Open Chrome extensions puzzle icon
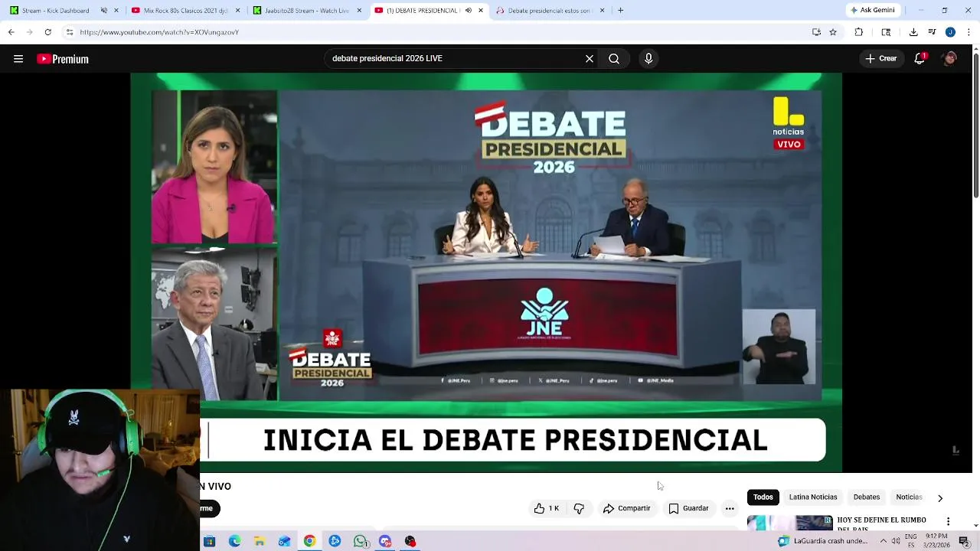 859,32
